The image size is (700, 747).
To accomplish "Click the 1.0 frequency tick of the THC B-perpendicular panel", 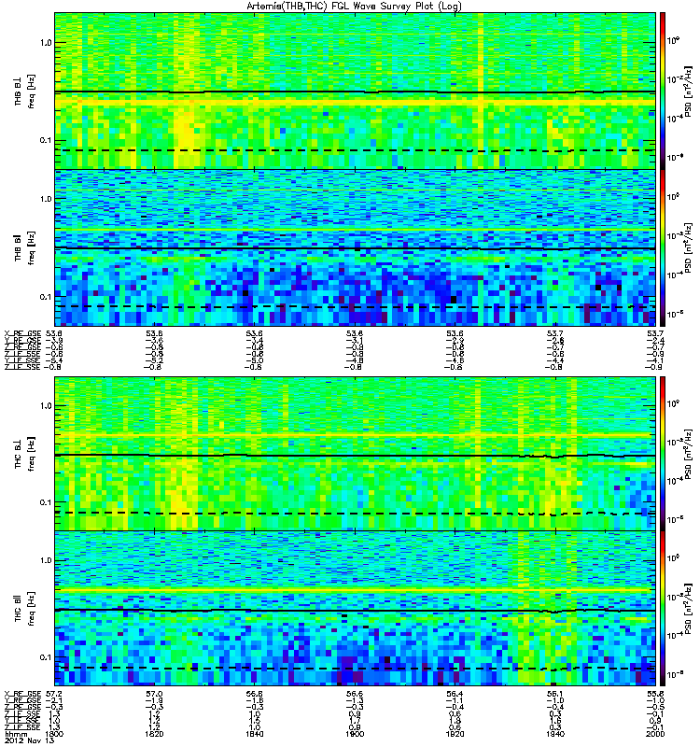I will pos(46,406).
